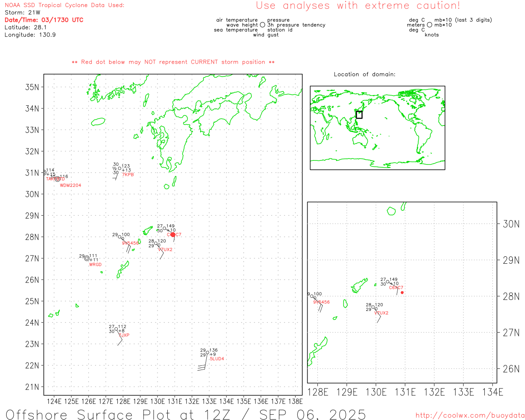525x420 pixels.
Task: Click the 7JXP station circle marker
Action: click(x=116, y=329)
